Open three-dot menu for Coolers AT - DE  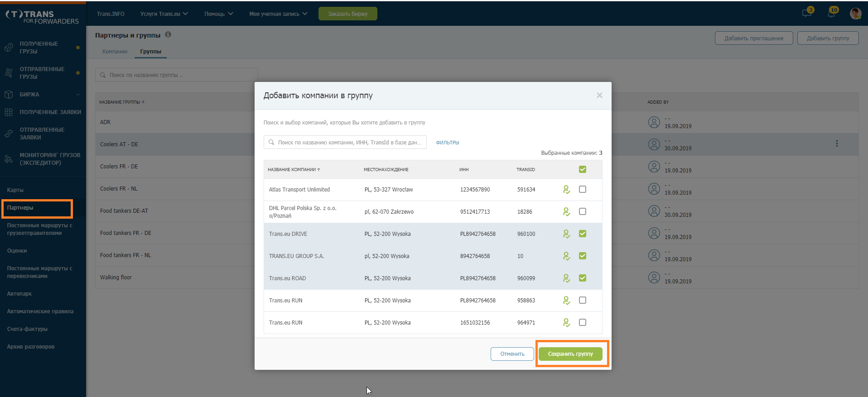tap(837, 143)
